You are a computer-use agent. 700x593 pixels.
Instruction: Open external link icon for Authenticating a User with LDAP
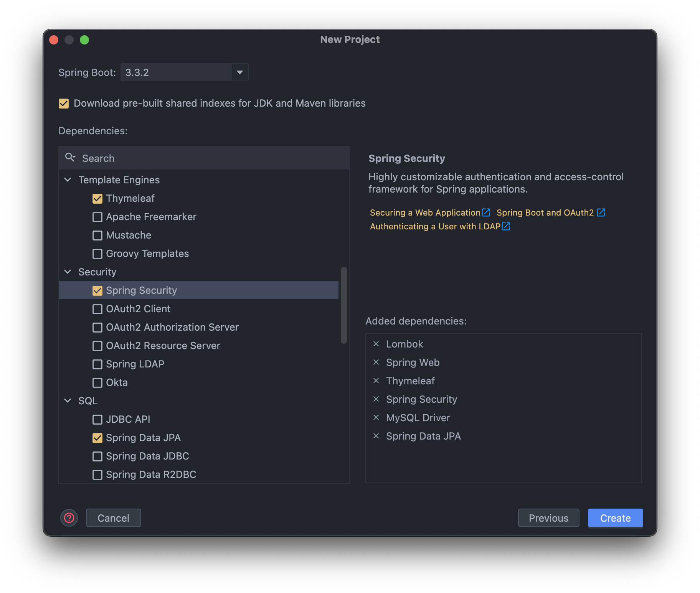click(x=506, y=226)
